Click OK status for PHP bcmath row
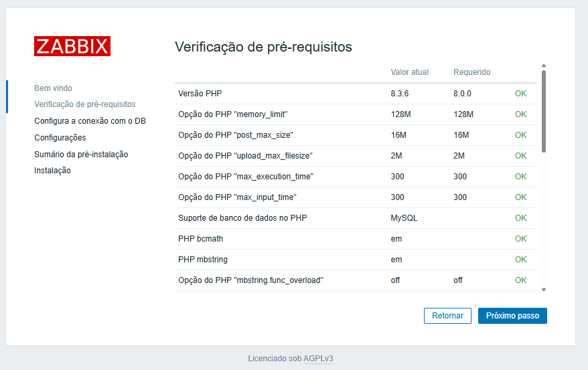The height and width of the screenshot is (370, 588). [x=520, y=239]
